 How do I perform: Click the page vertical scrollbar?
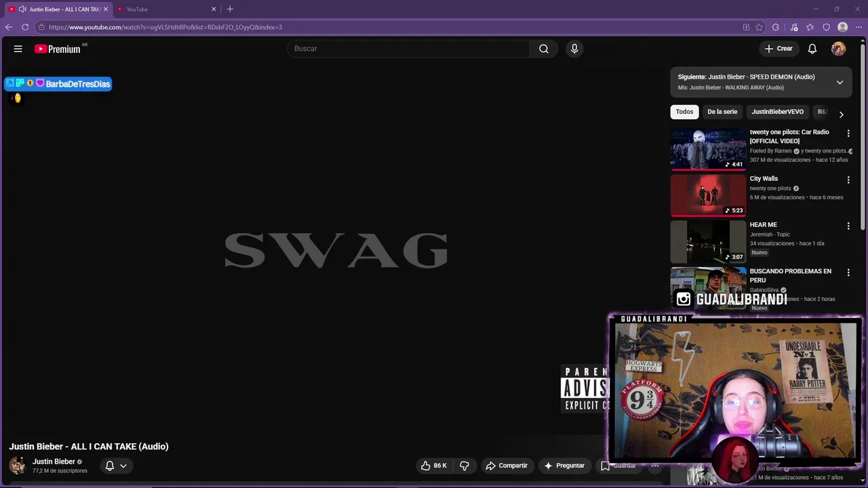point(864,136)
